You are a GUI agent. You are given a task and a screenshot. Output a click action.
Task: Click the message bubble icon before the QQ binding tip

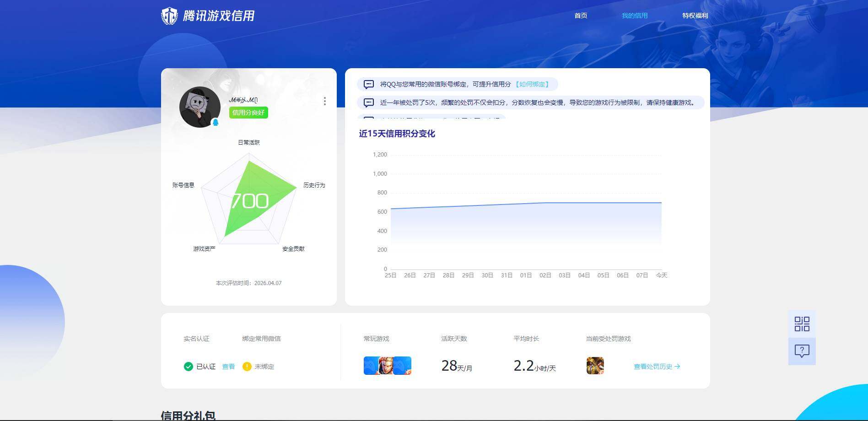tap(368, 84)
